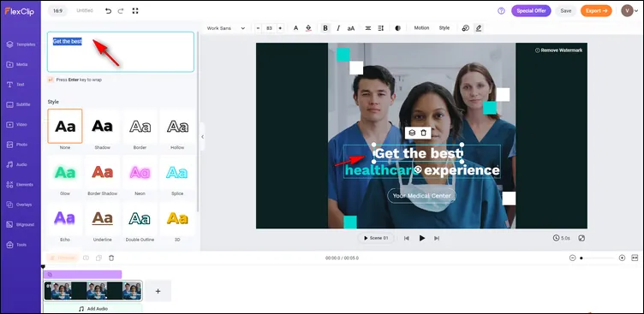This screenshot has width=644, height=314.
Task: Click the link icon in toolbar
Action: (x=465, y=28)
